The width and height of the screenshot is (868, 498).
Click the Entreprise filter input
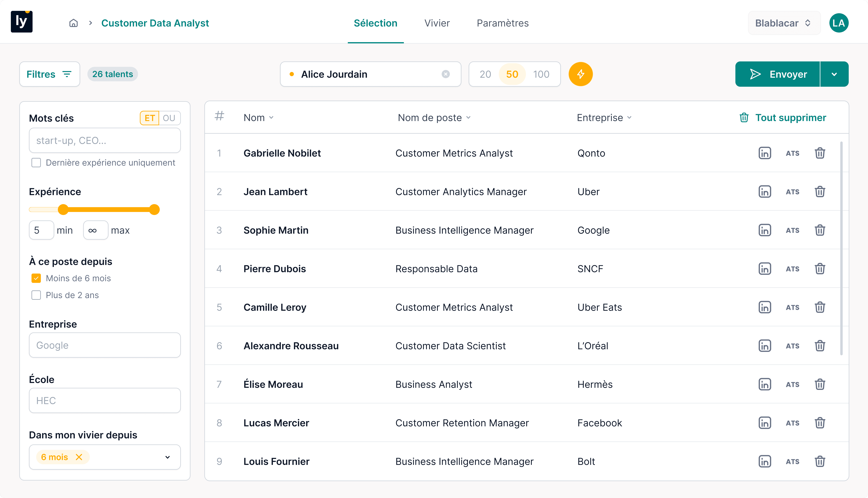click(x=105, y=345)
